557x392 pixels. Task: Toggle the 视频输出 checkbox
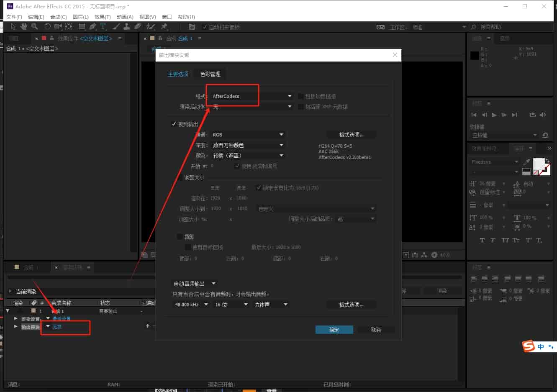174,124
